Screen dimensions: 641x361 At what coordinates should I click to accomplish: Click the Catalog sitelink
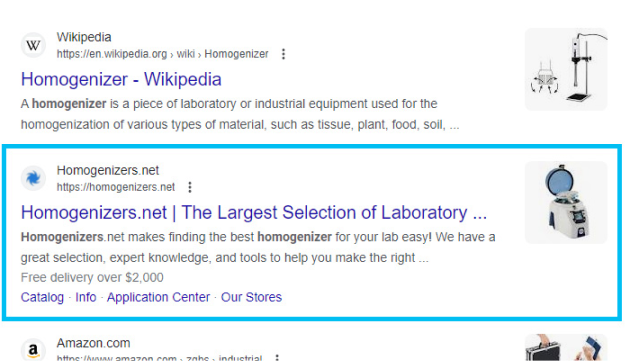pos(43,297)
